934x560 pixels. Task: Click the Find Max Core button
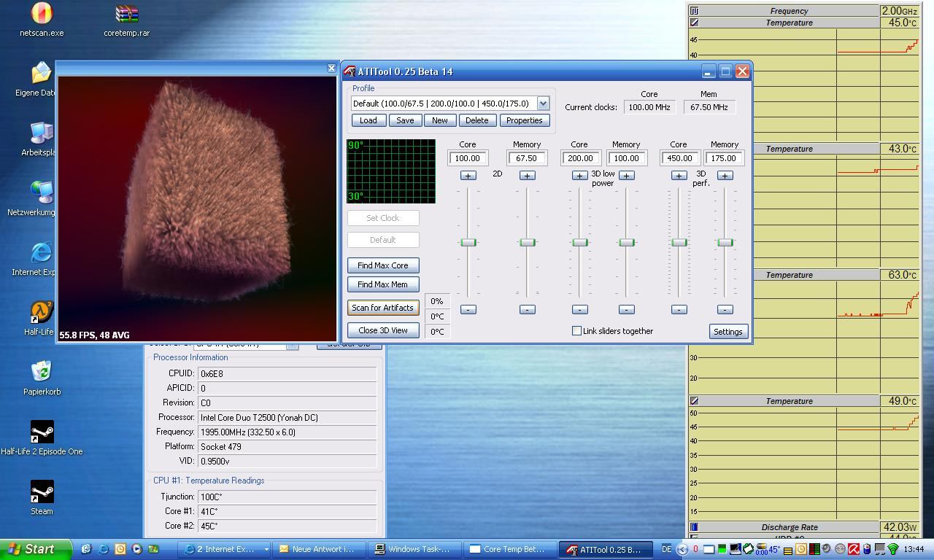pyautogui.click(x=382, y=265)
